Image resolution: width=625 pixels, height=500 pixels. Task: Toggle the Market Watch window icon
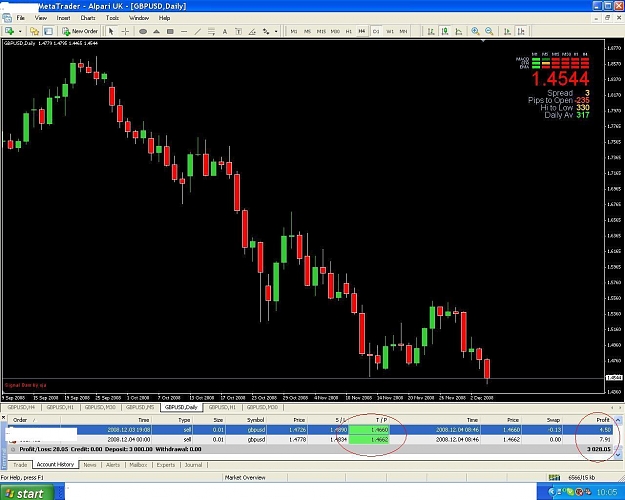(x=48, y=31)
